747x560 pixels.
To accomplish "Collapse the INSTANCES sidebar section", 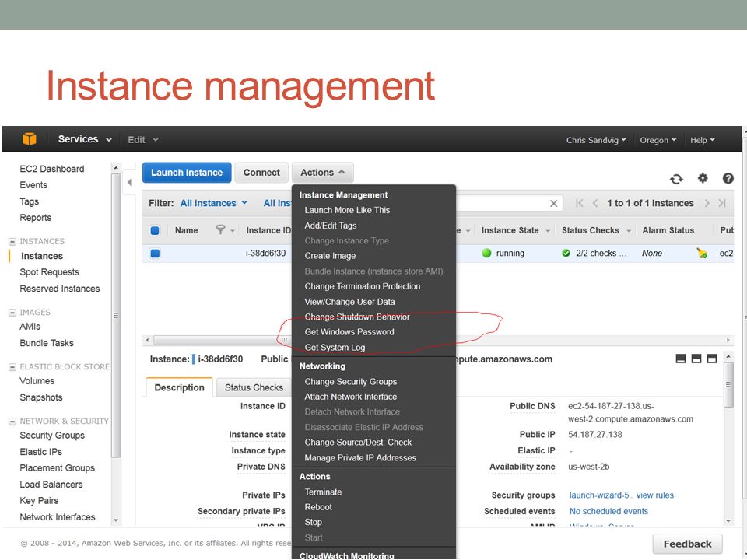I will [x=12, y=241].
